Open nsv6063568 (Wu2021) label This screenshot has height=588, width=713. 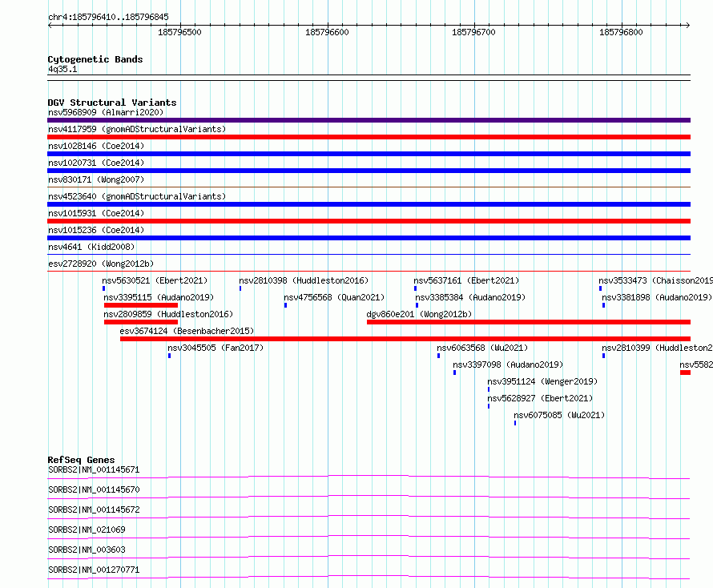[x=482, y=348]
